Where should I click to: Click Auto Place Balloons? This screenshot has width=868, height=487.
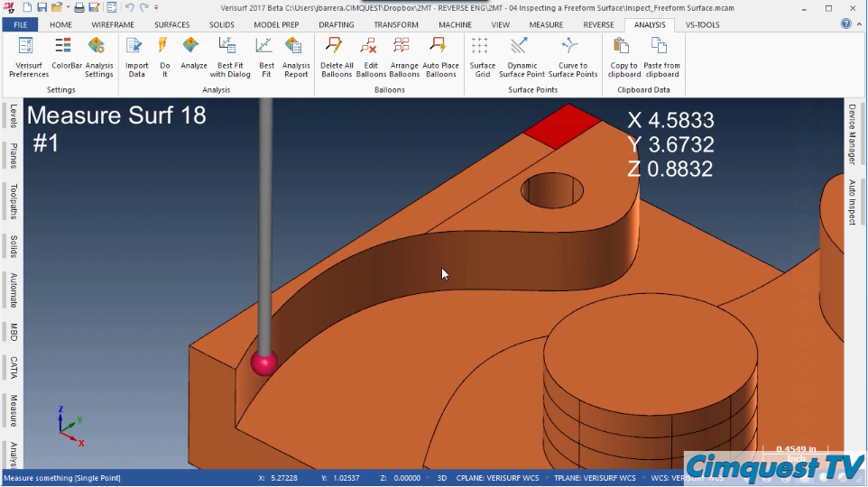[440, 57]
